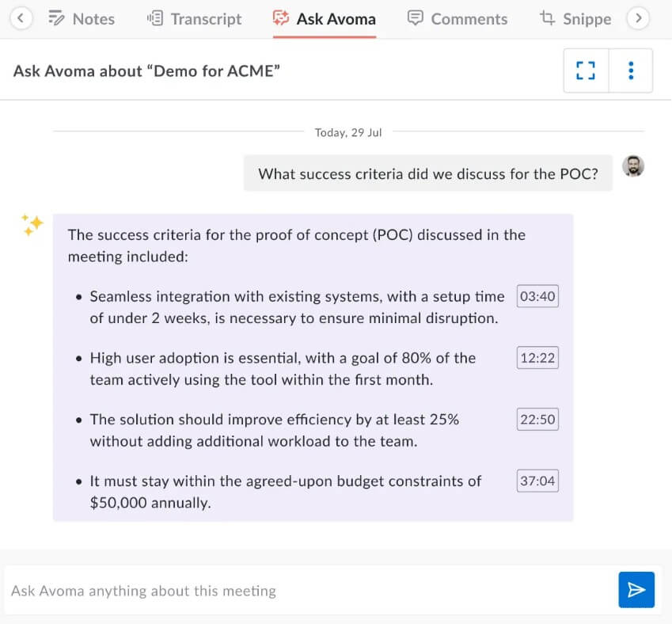Viewport: 672px width, 624px height.
Task: Go to the previous tabs with the left arrow
Action: tap(21, 18)
